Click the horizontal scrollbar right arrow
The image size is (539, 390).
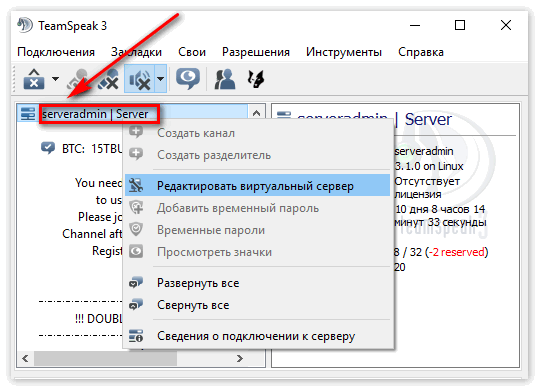240,359
